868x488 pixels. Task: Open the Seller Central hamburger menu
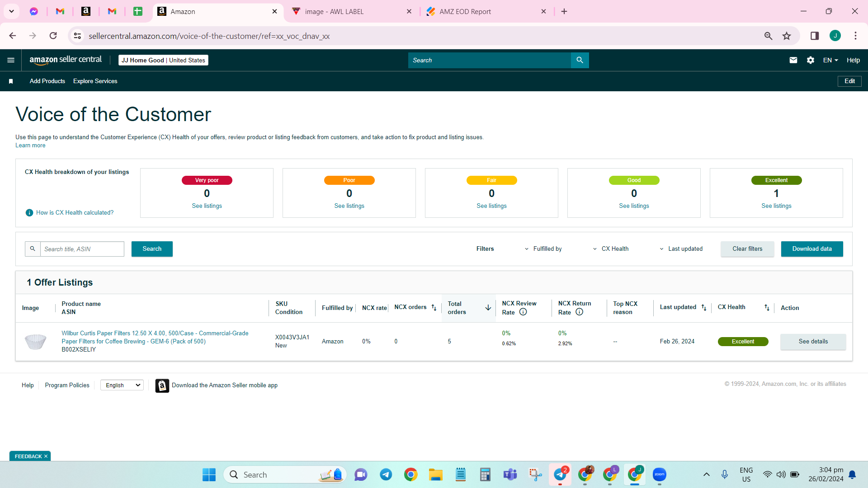[x=11, y=60]
